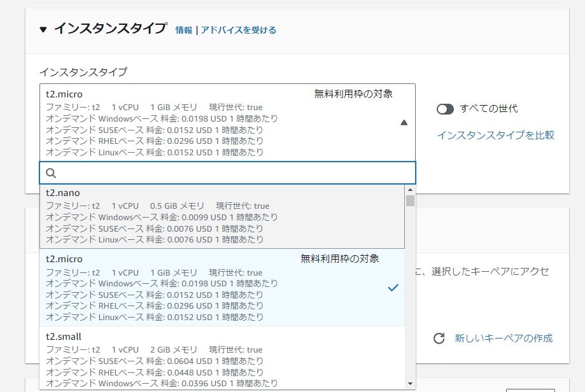
Task: Click t2.small Windows price 0.0396 USD line
Action: (162, 383)
